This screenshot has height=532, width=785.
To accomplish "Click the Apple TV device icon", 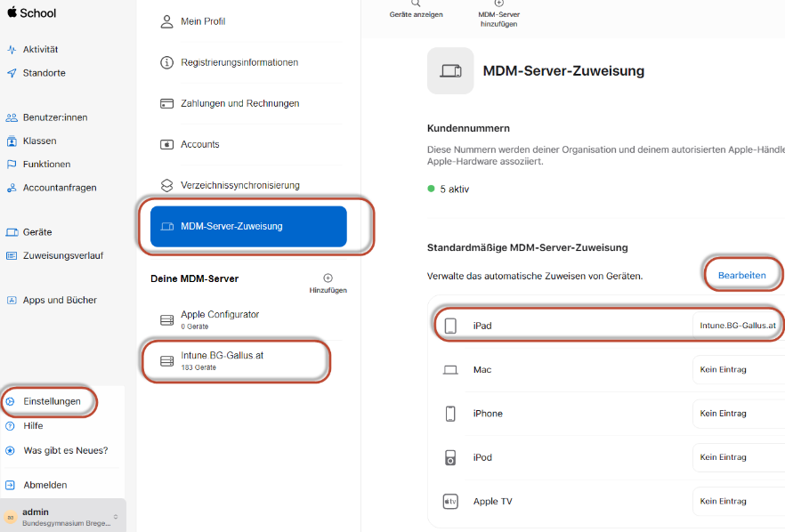I will click(450, 501).
